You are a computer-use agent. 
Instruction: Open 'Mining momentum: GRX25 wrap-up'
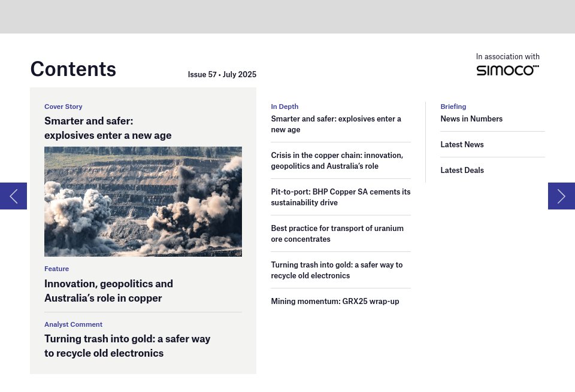click(x=335, y=301)
